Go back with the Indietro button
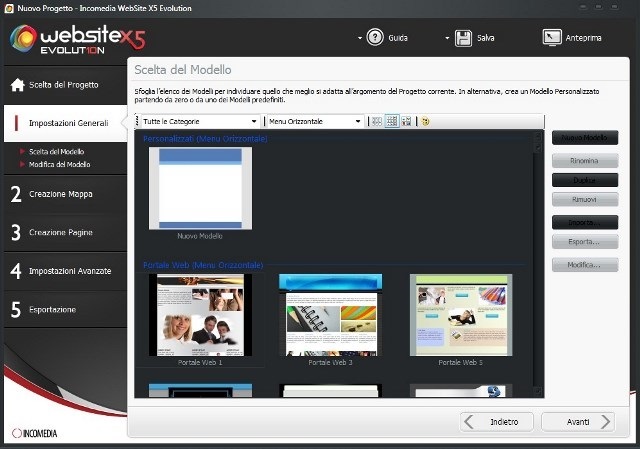This screenshot has height=449, width=640. [x=497, y=422]
